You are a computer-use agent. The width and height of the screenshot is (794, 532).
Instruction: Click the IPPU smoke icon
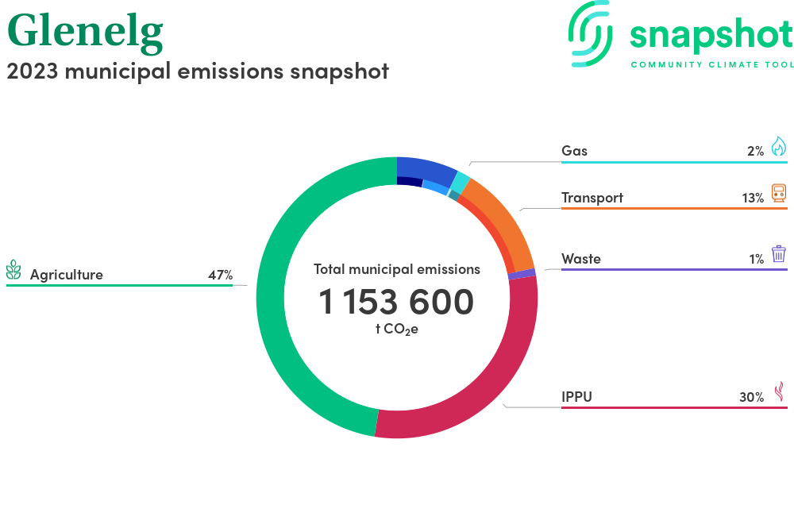(779, 392)
